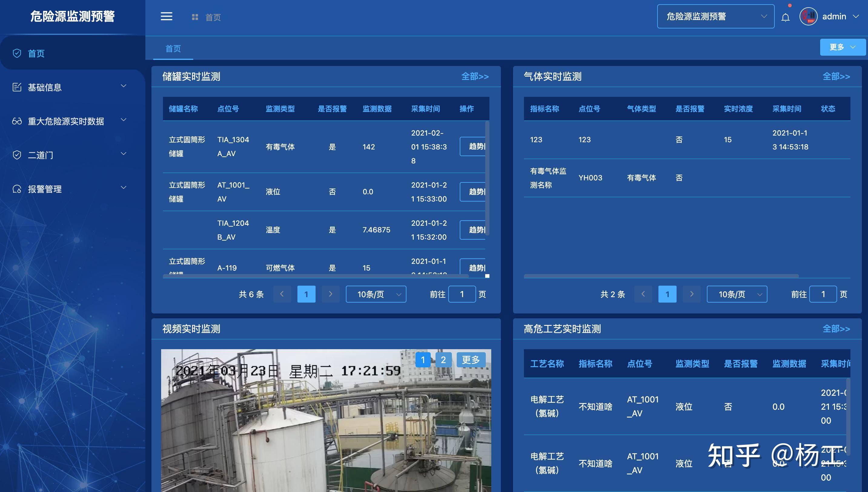Click the 气体类型 column header
This screenshot has height=492, width=868.
641,109
